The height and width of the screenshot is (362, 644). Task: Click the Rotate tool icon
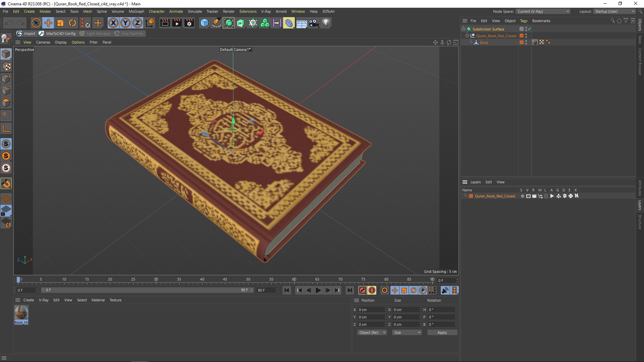click(72, 22)
